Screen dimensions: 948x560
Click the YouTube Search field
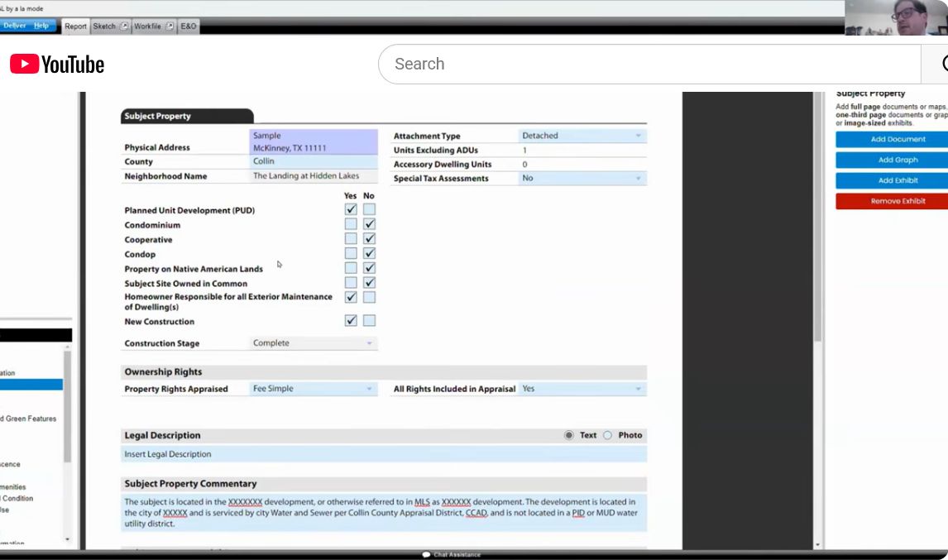(649, 64)
